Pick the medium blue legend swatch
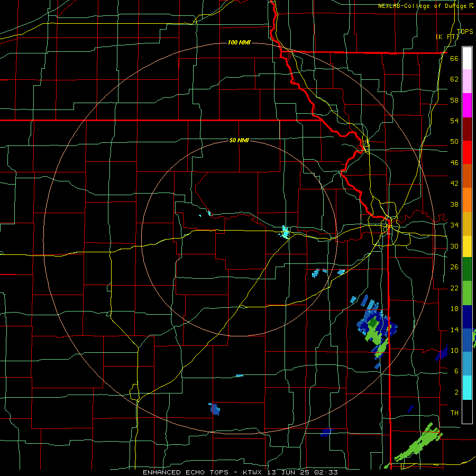The width and height of the screenshot is (476, 476). click(x=467, y=340)
